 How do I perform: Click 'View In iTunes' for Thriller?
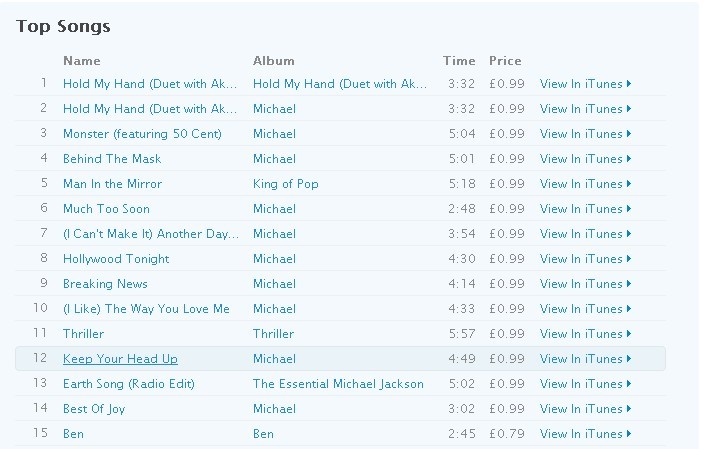pyautogui.click(x=584, y=334)
